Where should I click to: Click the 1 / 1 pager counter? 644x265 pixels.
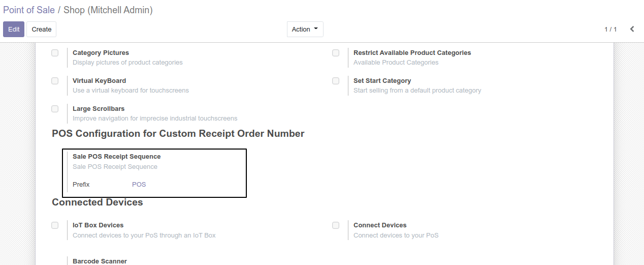[x=610, y=29]
